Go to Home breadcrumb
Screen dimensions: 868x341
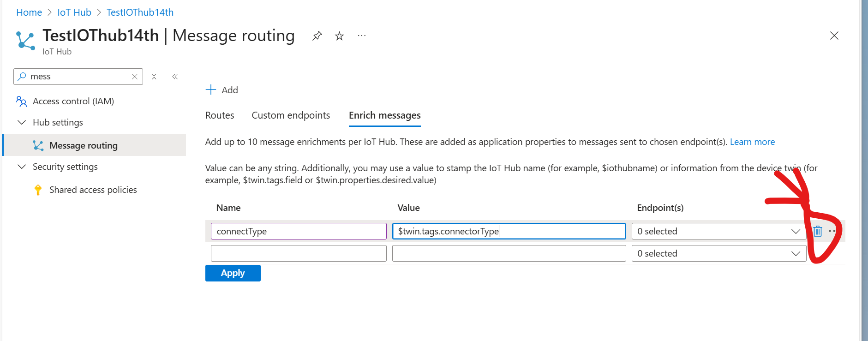tap(29, 12)
